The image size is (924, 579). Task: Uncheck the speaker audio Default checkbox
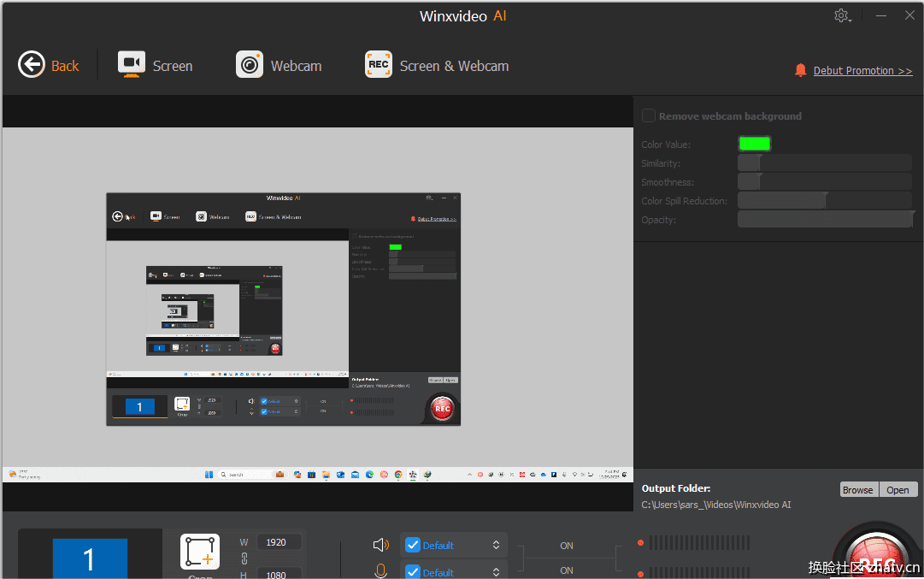(413, 545)
